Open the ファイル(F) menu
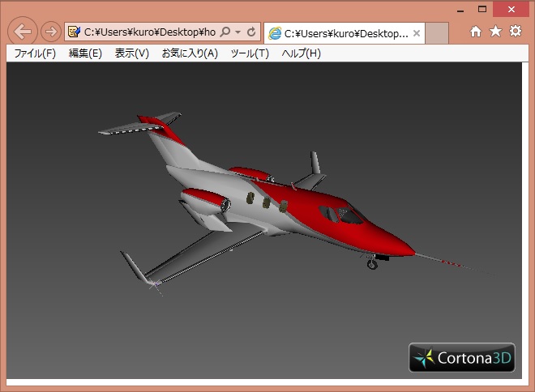This screenshot has width=535, height=392. [35, 53]
